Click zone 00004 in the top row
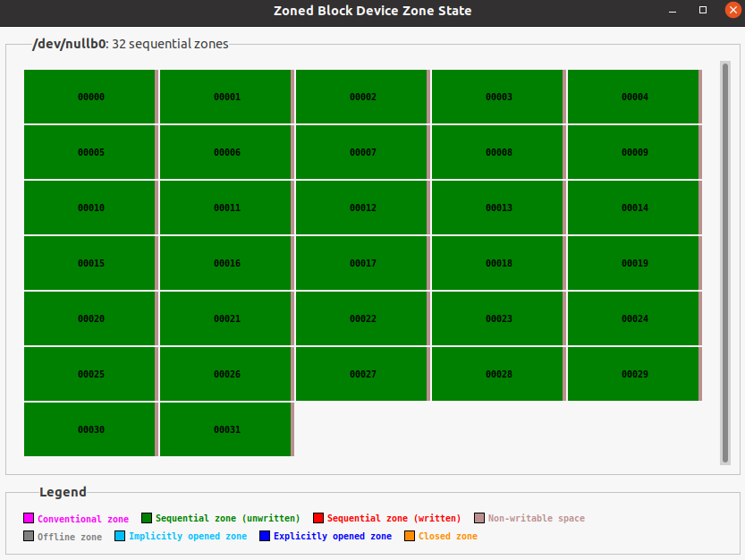 634,97
